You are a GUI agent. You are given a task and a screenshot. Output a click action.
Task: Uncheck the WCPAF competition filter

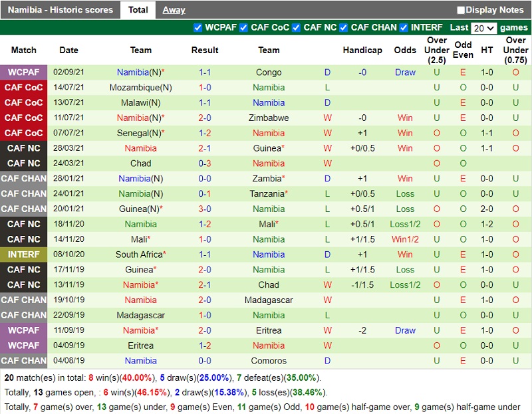198,28
